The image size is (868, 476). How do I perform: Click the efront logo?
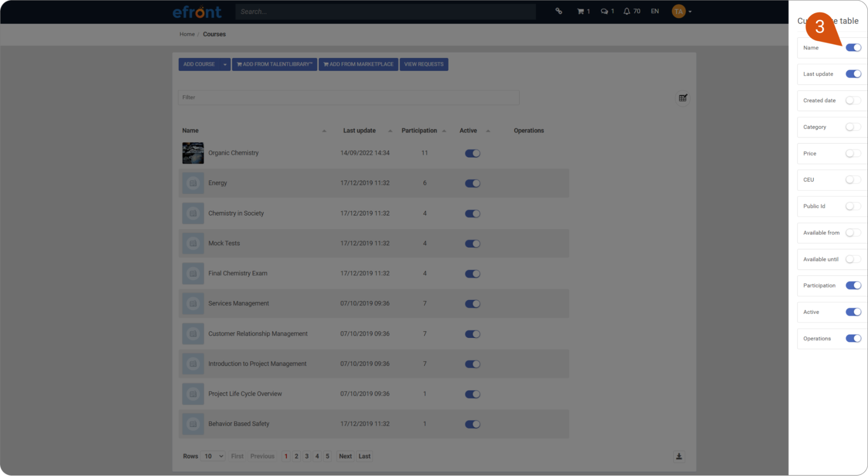click(197, 12)
